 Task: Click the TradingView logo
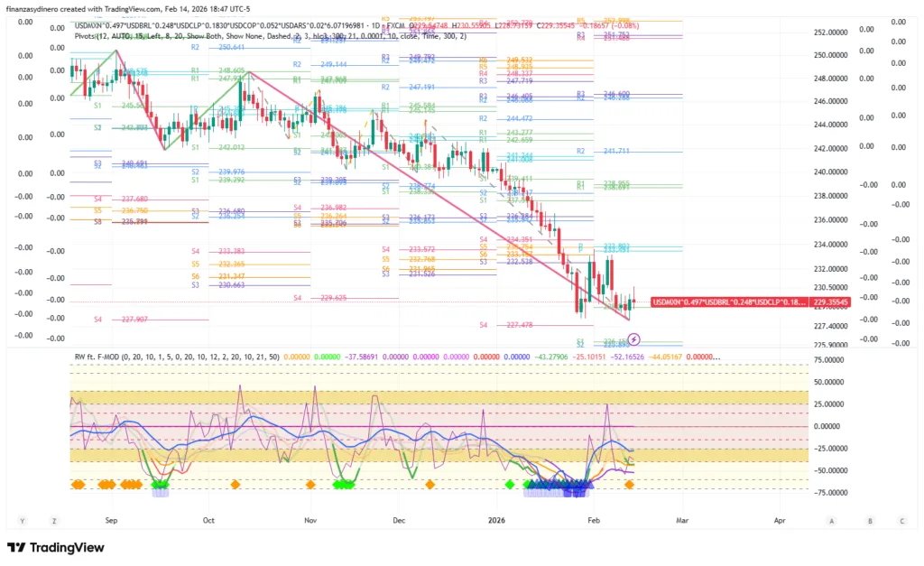[x=55, y=547]
